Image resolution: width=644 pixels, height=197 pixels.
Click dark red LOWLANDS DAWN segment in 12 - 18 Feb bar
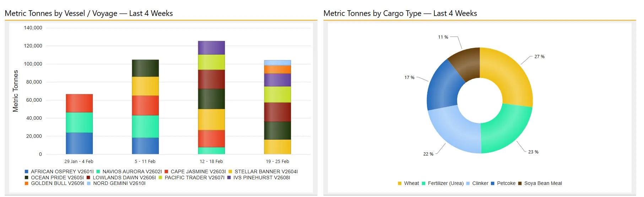211,79
